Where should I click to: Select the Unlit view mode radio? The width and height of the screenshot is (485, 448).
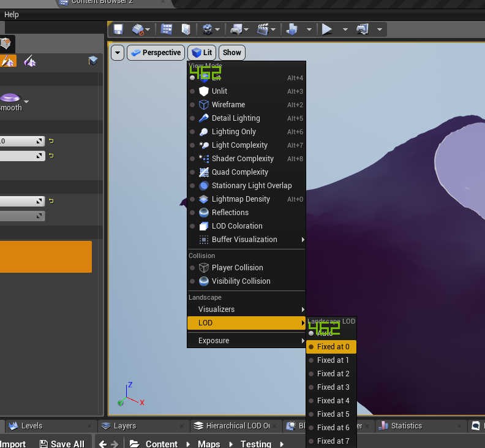192,91
